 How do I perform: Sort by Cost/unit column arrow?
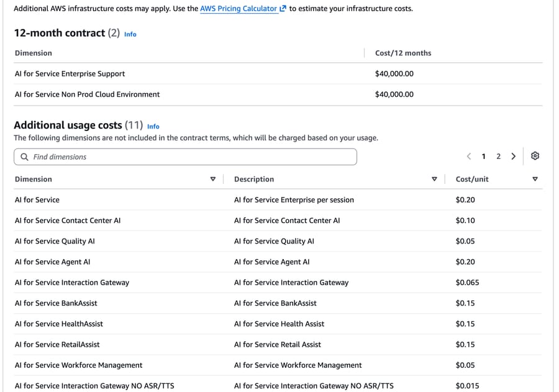pos(535,179)
